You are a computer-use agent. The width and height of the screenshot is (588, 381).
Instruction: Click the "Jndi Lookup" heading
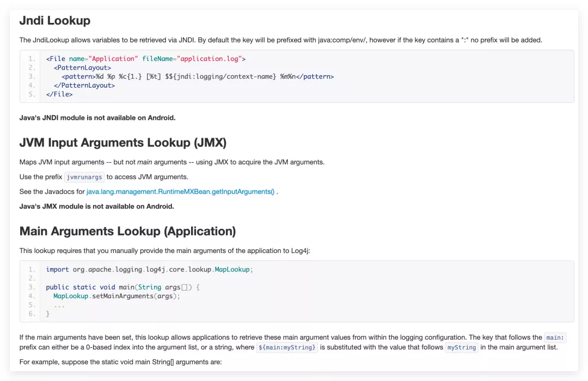pyautogui.click(x=55, y=21)
